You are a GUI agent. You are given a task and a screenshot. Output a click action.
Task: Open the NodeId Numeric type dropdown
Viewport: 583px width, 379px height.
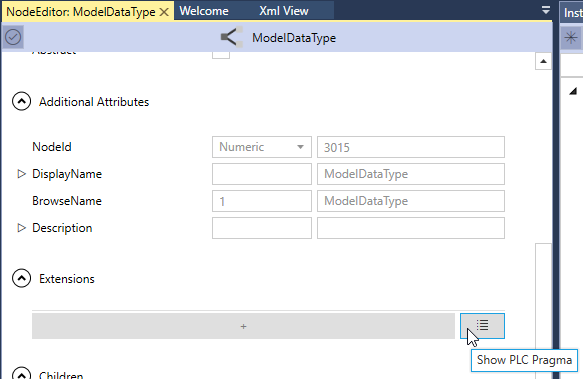(262, 147)
